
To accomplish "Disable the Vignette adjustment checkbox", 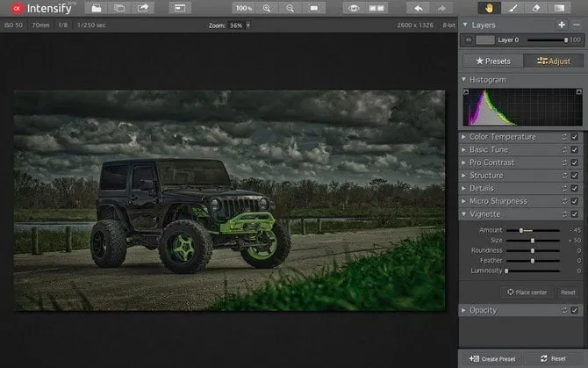I will coord(574,213).
